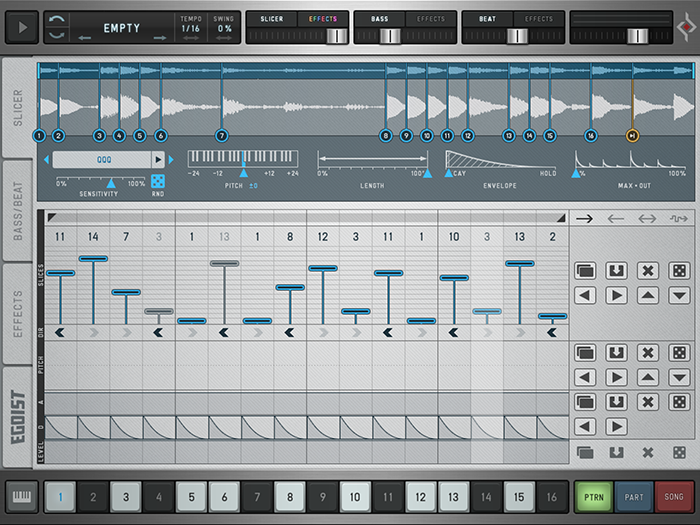This screenshot has width=700, height=525.
Task: Adjust swing arrows under 0%
Action: coord(224,38)
